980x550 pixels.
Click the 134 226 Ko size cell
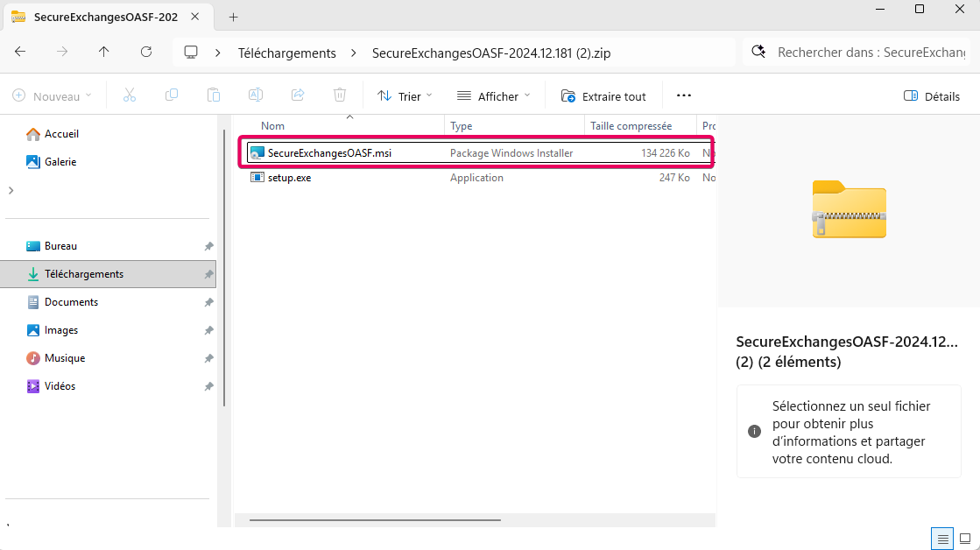665,153
